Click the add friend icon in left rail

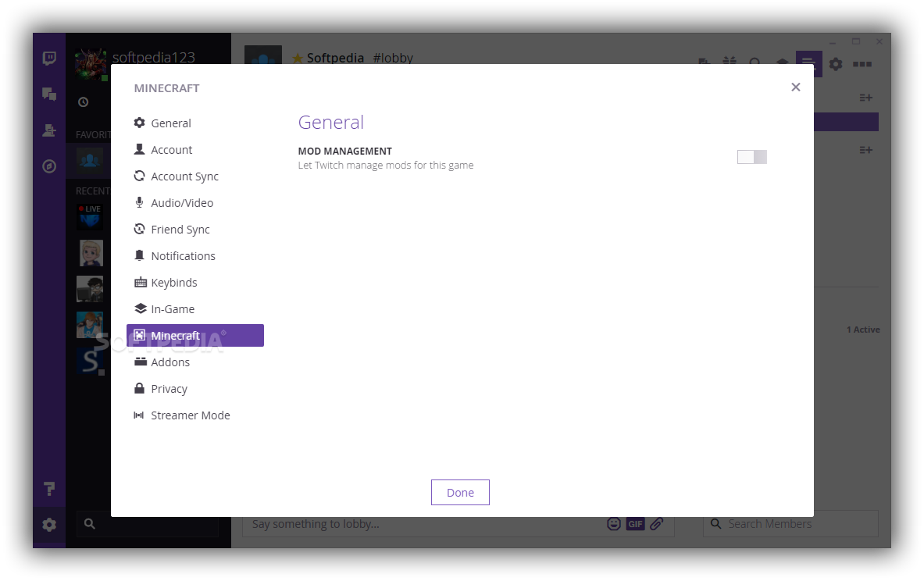coord(49,130)
